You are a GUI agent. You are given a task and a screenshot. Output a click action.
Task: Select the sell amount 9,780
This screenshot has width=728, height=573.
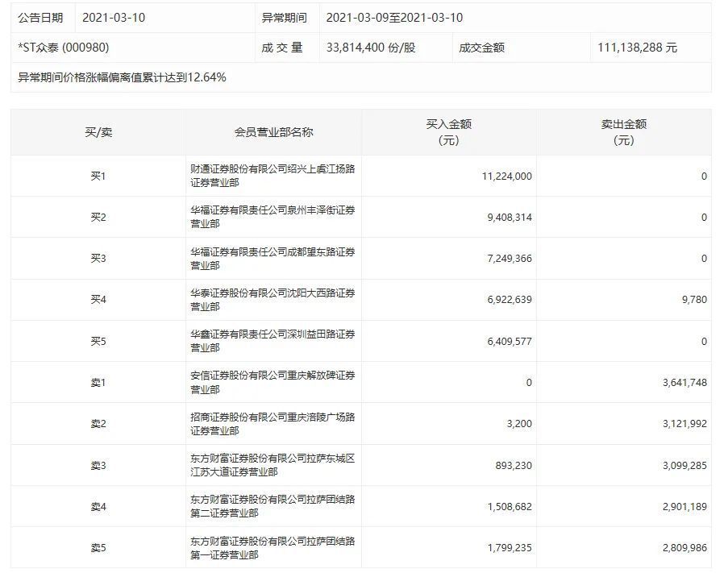click(695, 300)
